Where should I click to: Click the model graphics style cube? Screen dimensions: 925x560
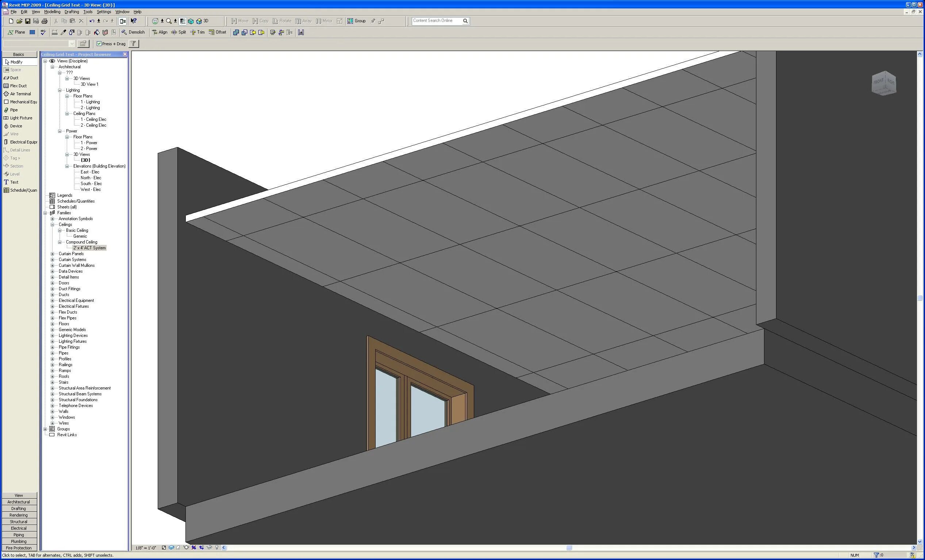171,548
